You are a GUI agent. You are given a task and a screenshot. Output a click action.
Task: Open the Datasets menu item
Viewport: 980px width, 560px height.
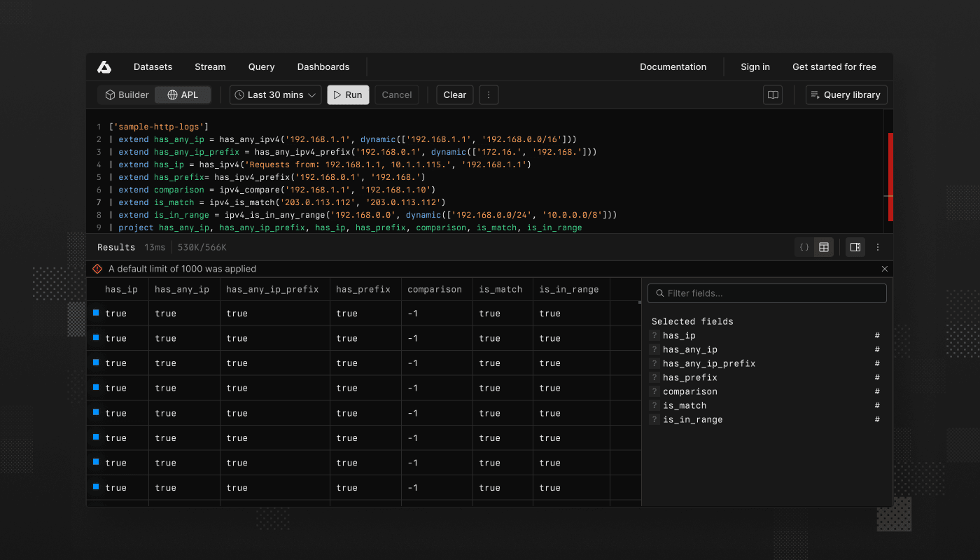[153, 66]
